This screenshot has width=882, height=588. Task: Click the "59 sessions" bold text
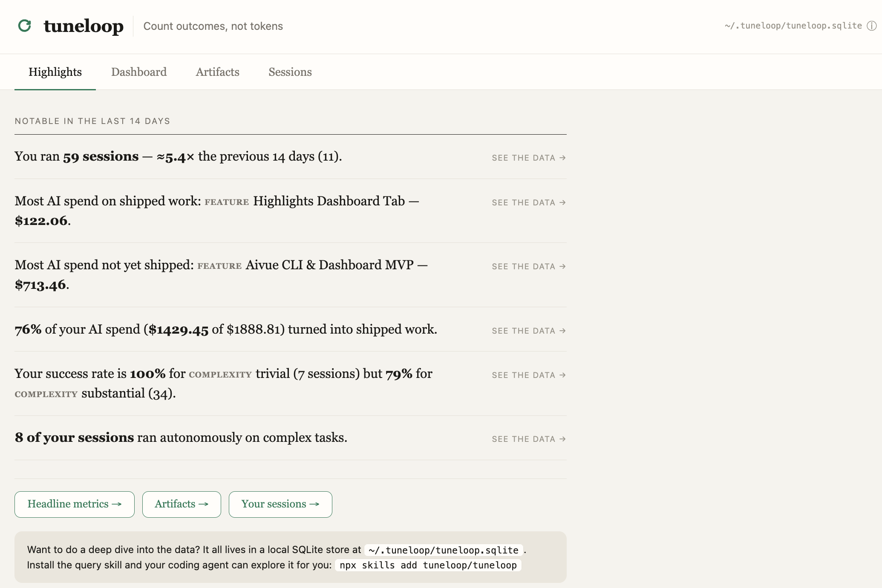pyautogui.click(x=101, y=157)
